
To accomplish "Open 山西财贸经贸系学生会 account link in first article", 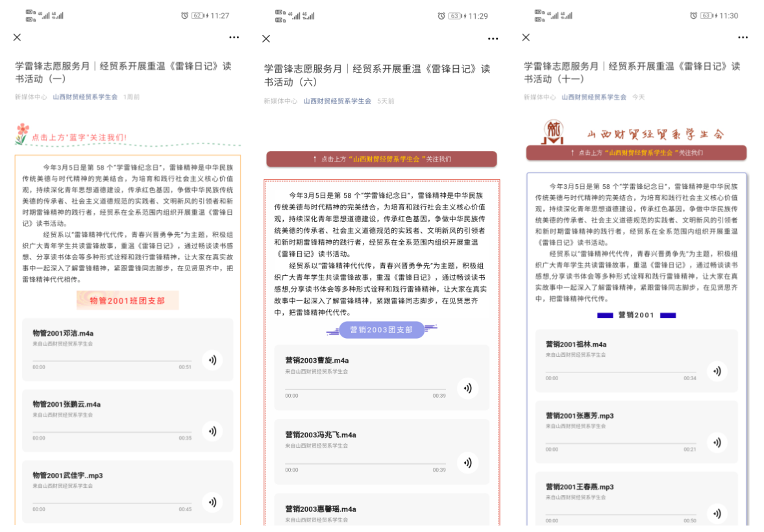I will click(85, 97).
